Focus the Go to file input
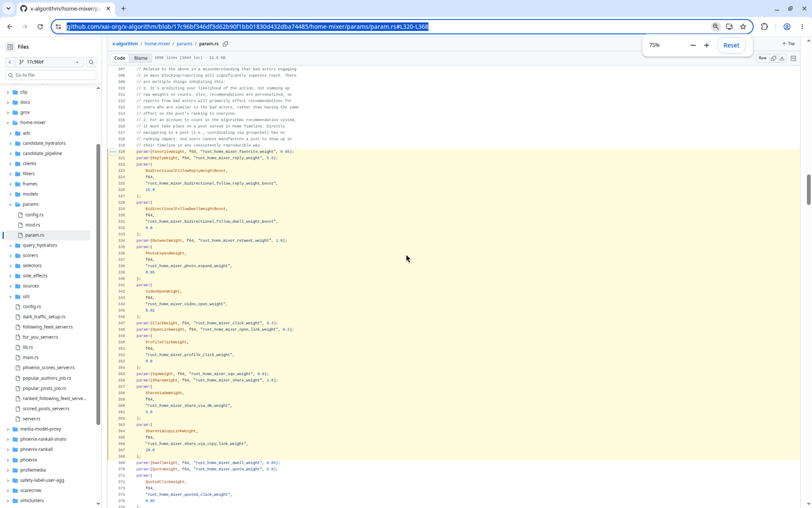812x508 pixels. pyautogui.click(x=51, y=75)
